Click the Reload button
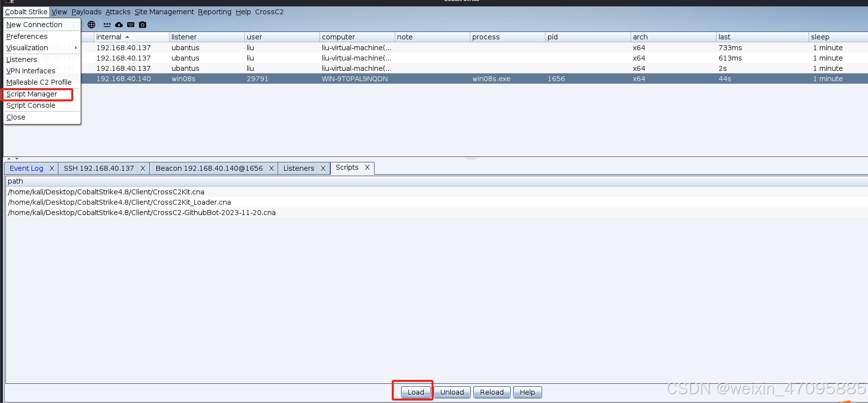Screen dimensions: 868x403 [492, 392]
